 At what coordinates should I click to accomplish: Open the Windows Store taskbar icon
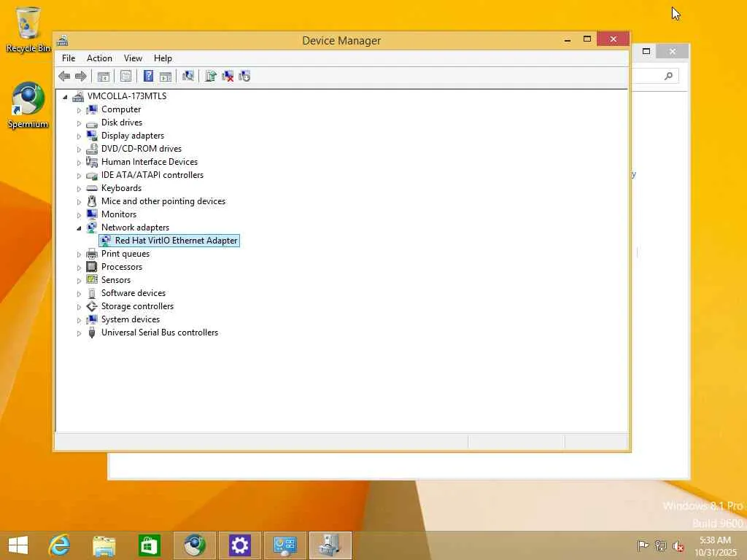(149, 545)
